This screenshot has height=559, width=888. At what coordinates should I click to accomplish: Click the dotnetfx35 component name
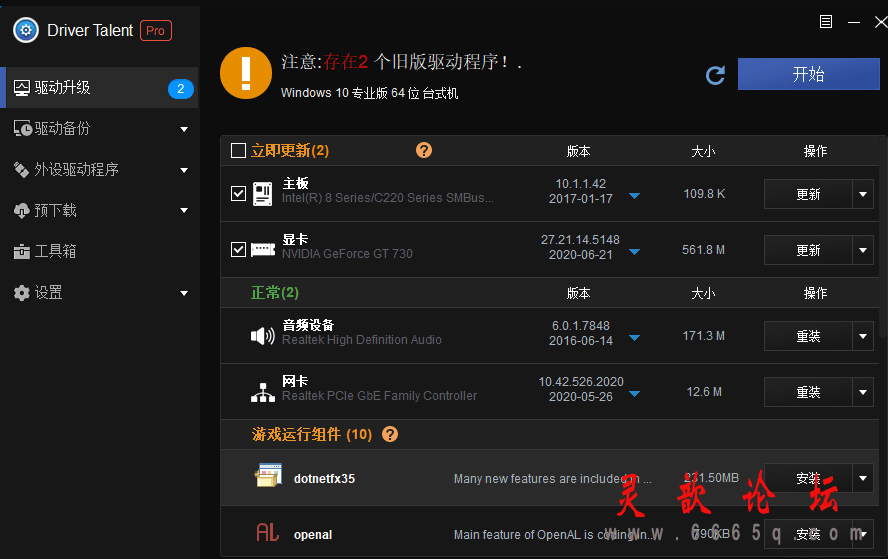point(325,479)
